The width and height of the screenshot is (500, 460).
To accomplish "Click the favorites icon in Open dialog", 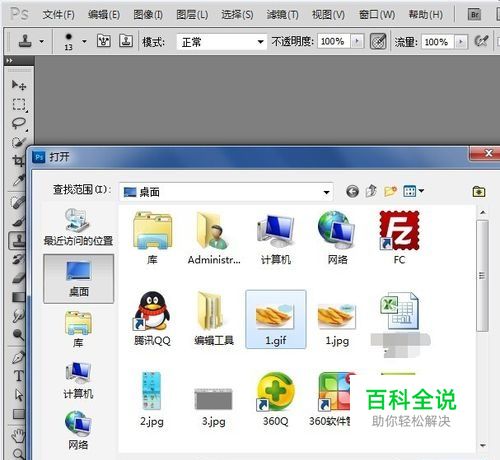I will tap(479, 191).
